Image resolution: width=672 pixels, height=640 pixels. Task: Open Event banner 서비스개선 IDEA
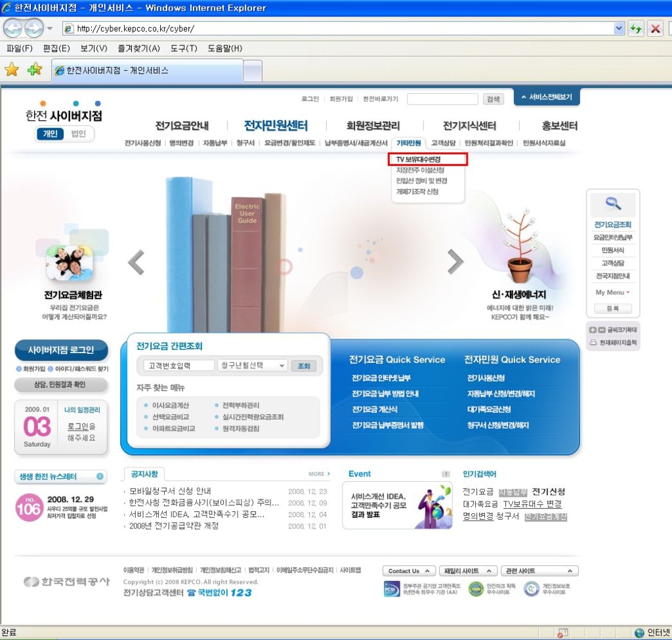tap(397, 505)
